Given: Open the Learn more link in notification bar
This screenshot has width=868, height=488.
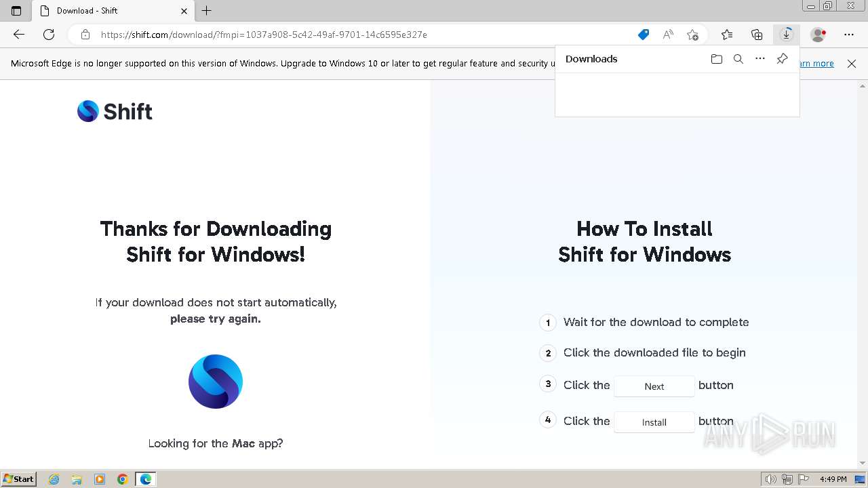Looking at the screenshot, I should pos(817,64).
